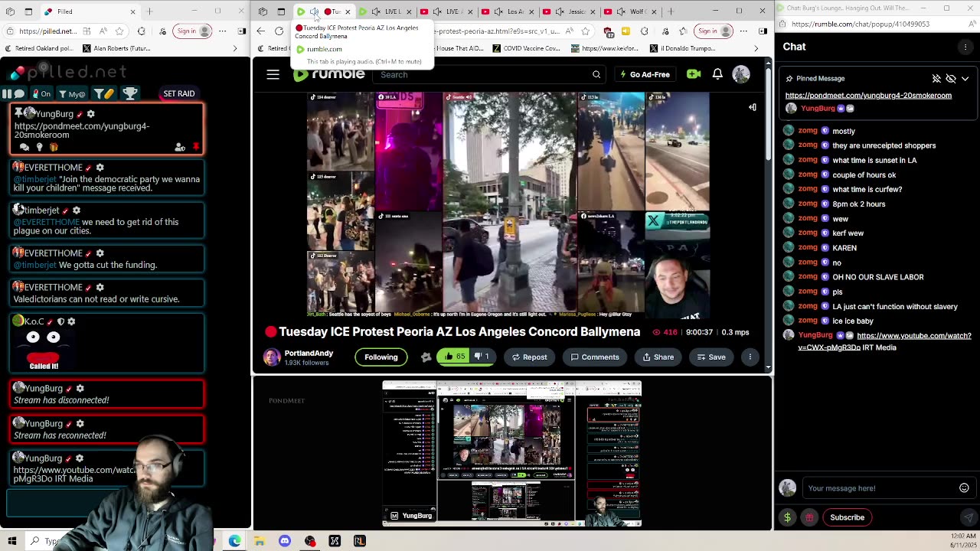Click the Rumble search magnifier icon
Image resolution: width=980 pixels, height=551 pixels.
(x=596, y=75)
